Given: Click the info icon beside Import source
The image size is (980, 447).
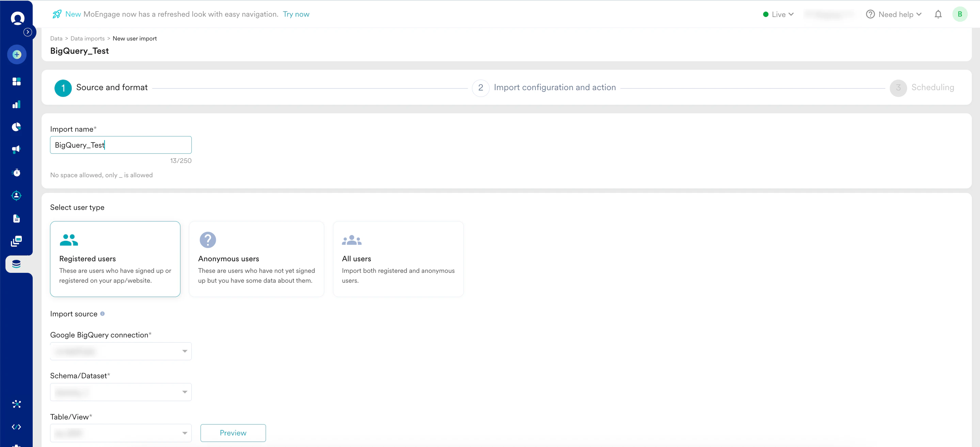Looking at the screenshot, I should pos(102,314).
